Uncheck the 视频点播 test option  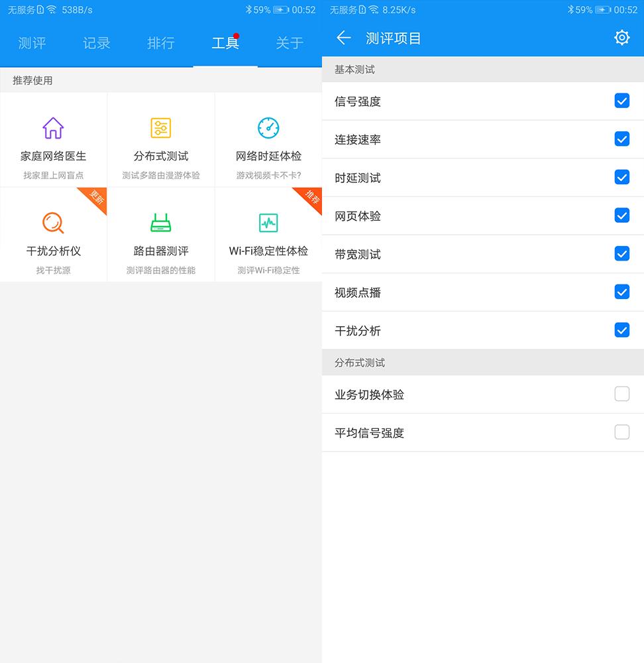click(621, 292)
